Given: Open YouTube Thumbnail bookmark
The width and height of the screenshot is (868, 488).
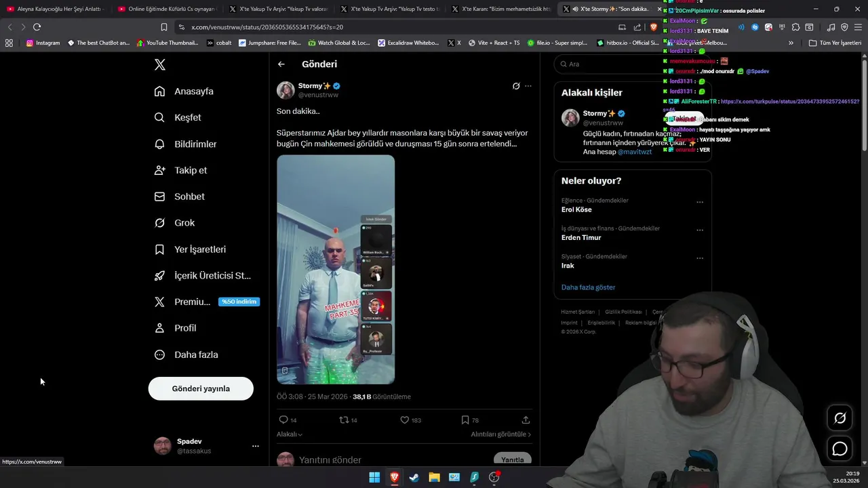Looking at the screenshot, I should pos(167,43).
